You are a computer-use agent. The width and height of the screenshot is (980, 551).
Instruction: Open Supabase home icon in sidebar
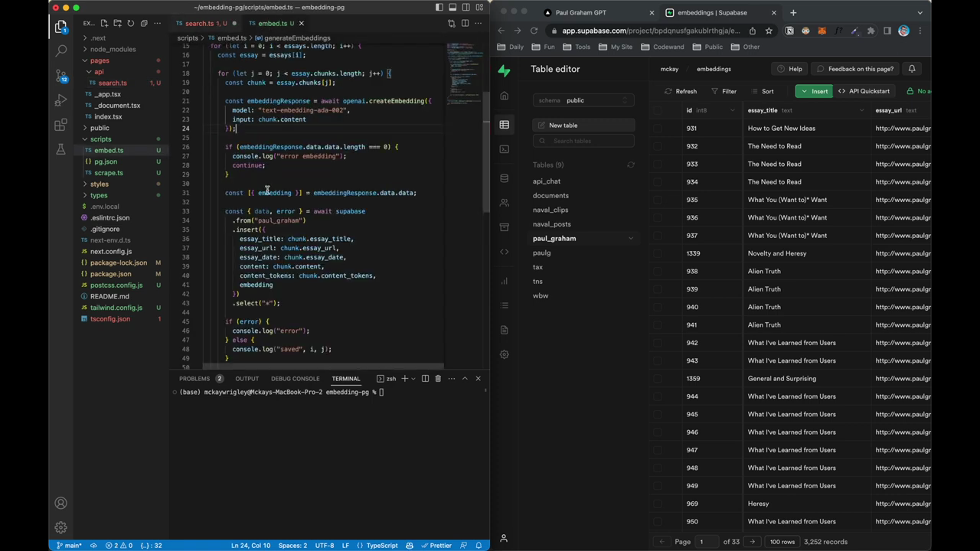pyautogui.click(x=504, y=96)
